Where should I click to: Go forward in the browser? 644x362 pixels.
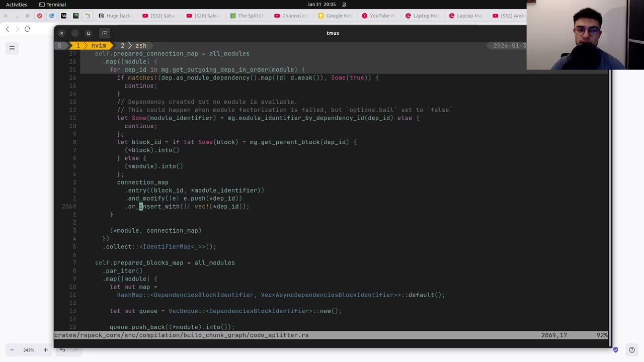click(x=17, y=29)
